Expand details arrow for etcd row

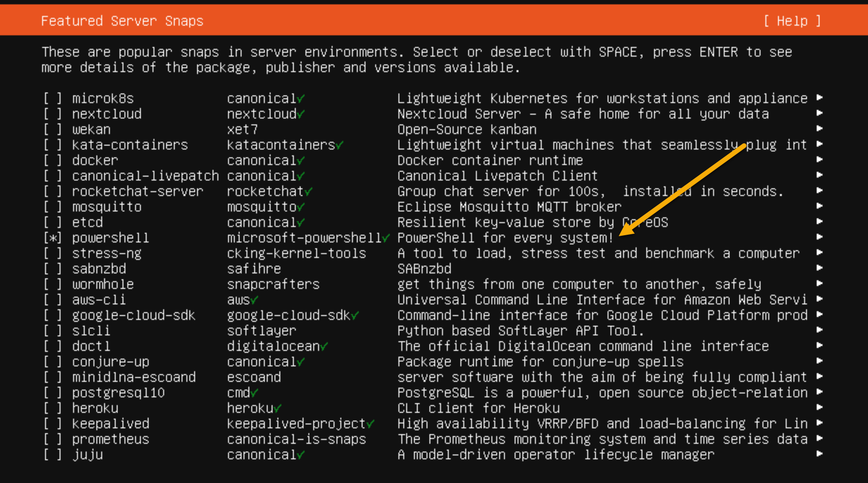(x=820, y=222)
